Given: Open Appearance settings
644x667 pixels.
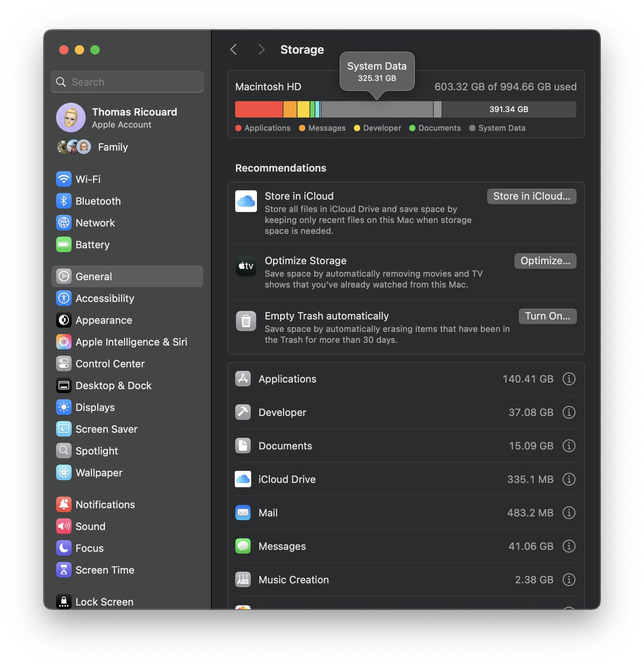Looking at the screenshot, I should 127,320.
